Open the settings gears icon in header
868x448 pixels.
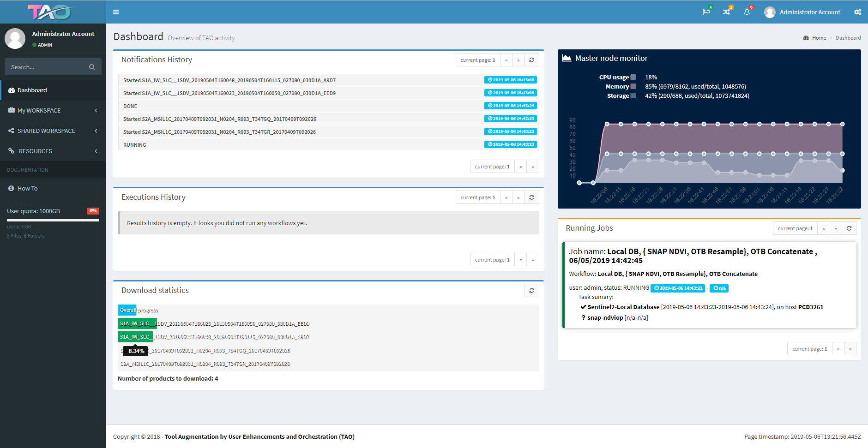coord(857,12)
